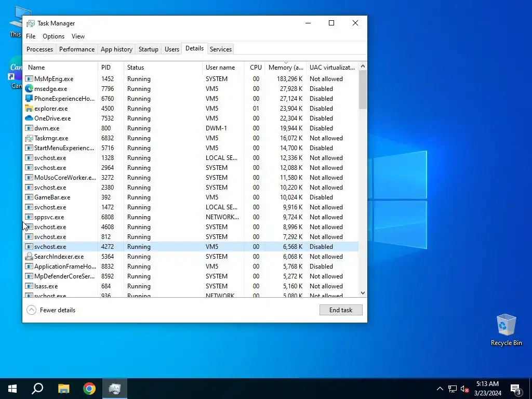The image size is (532, 399).
Task: Click the scrollbar down arrow
Action: pos(363,293)
